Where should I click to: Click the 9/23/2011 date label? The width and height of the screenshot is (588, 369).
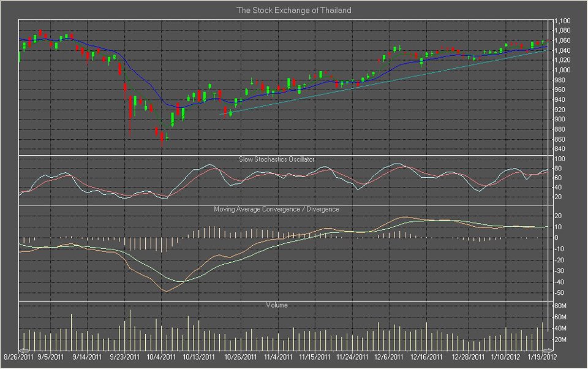click(124, 357)
